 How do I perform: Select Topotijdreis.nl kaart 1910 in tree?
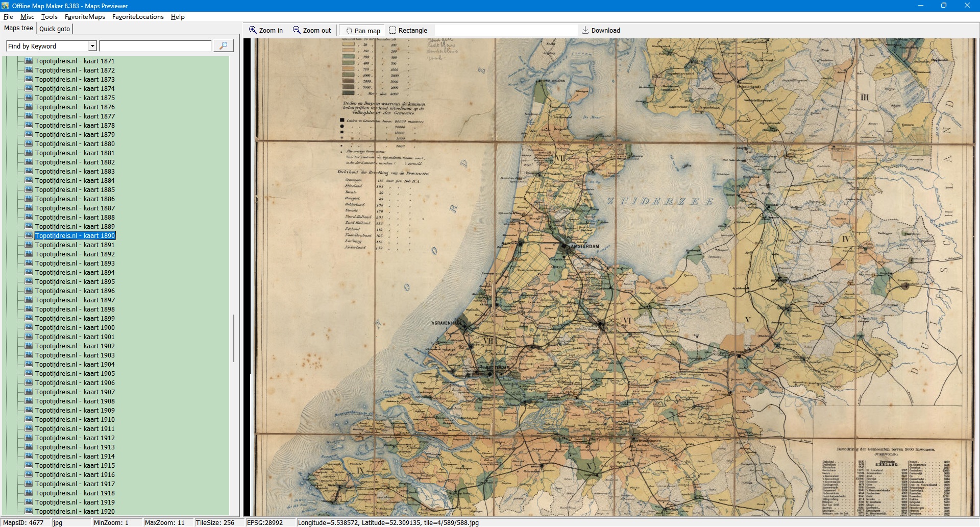click(75, 419)
